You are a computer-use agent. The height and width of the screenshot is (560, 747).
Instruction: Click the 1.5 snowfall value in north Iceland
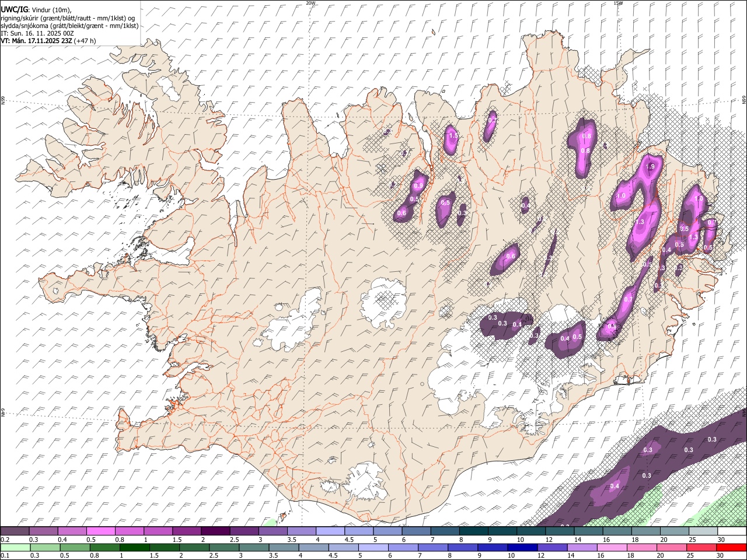click(453, 135)
